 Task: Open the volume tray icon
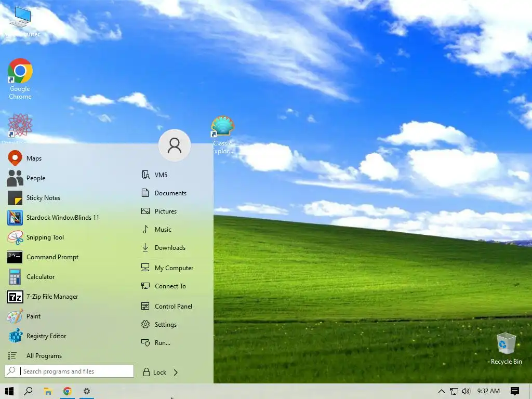pos(466,391)
